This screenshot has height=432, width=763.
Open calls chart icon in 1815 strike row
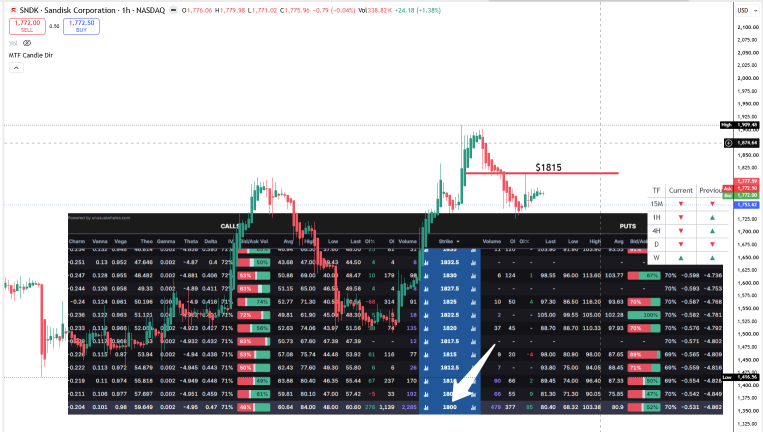426,355
